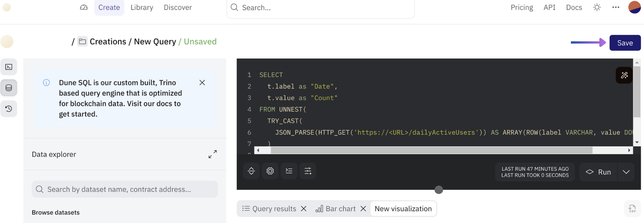The image size is (644, 223).
Task: Expand the Data explorer panel
Action: (212, 154)
